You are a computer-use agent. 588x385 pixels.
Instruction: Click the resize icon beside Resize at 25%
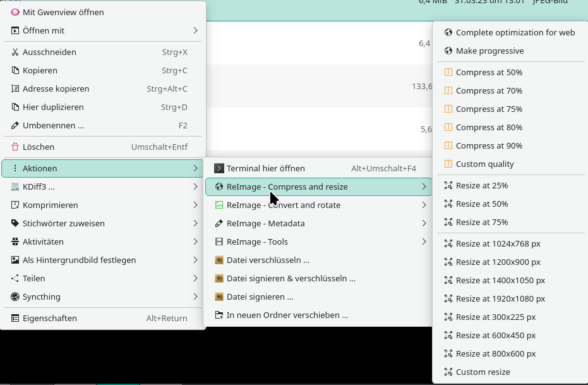pyautogui.click(x=448, y=185)
